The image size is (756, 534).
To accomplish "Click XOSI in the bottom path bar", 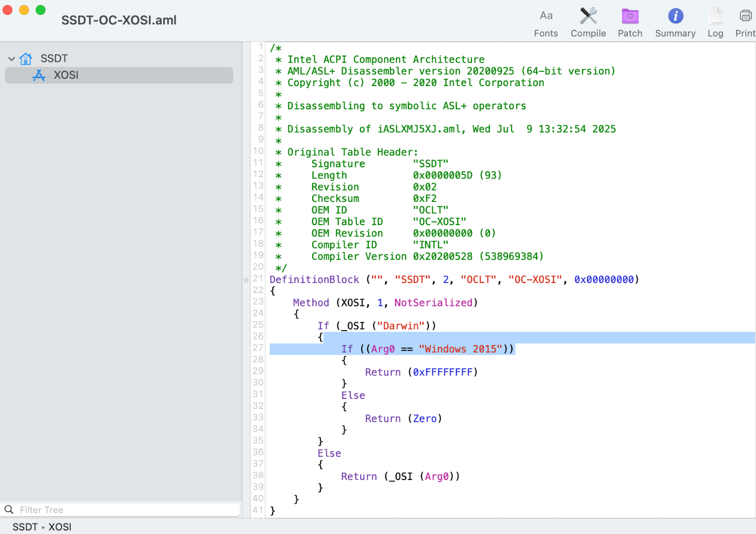I will click(60, 527).
